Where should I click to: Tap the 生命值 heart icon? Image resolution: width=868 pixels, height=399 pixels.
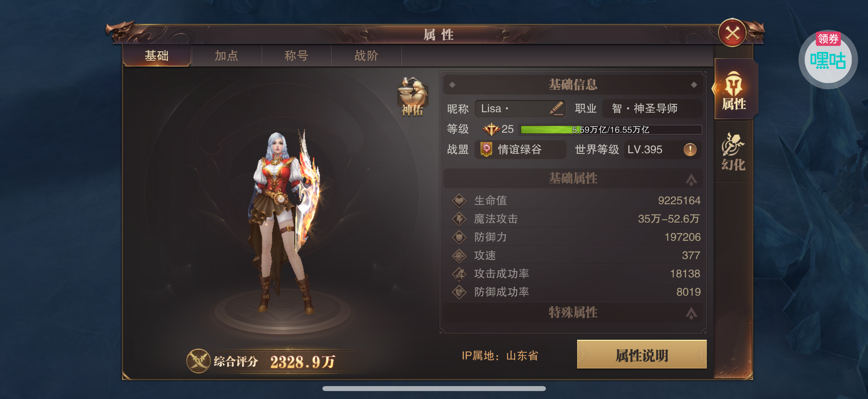click(459, 201)
